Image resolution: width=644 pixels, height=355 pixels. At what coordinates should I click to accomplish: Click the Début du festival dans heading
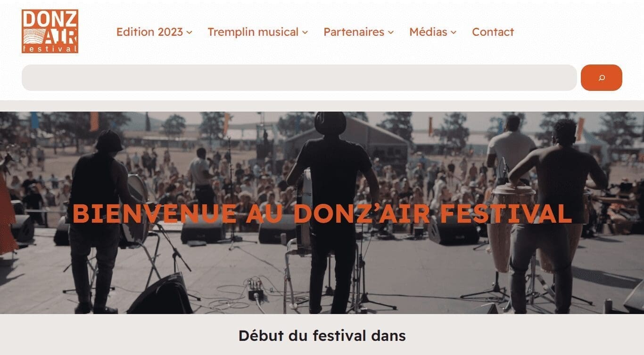point(322,336)
